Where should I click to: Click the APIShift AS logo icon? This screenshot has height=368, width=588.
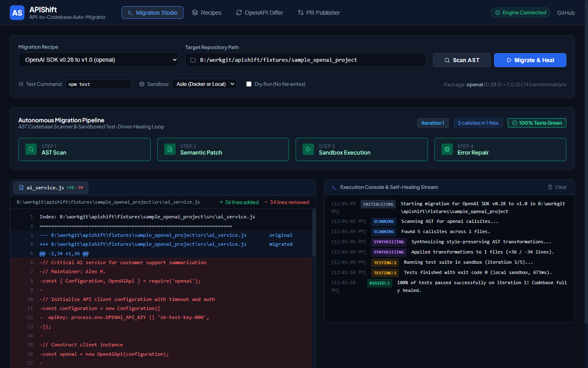click(17, 13)
